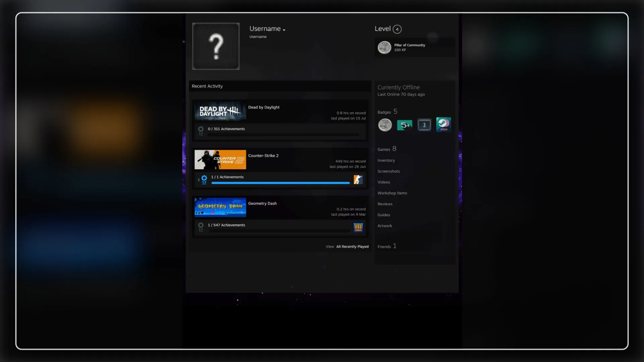Click the years of service 3 badge
The height and width of the screenshot is (362, 644).
[x=424, y=125]
